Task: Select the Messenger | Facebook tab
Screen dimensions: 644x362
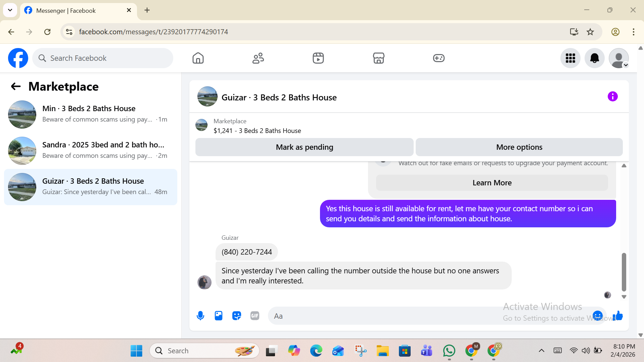Action: [79, 10]
